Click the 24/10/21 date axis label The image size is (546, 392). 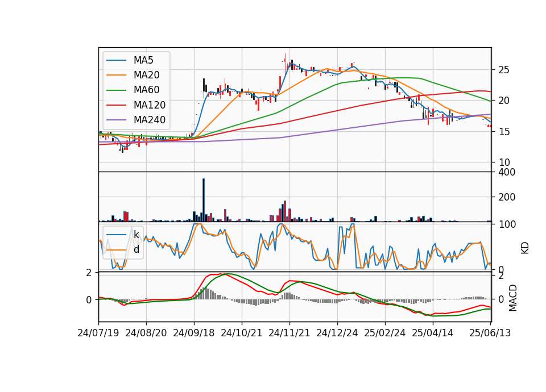(x=242, y=333)
